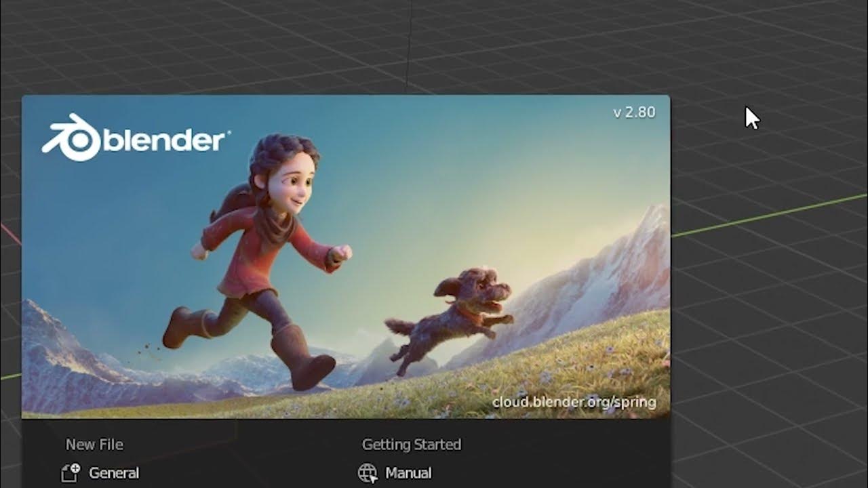Image resolution: width=868 pixels, height=488 pixels.
Task: Open a new General file
Action: 114,473
